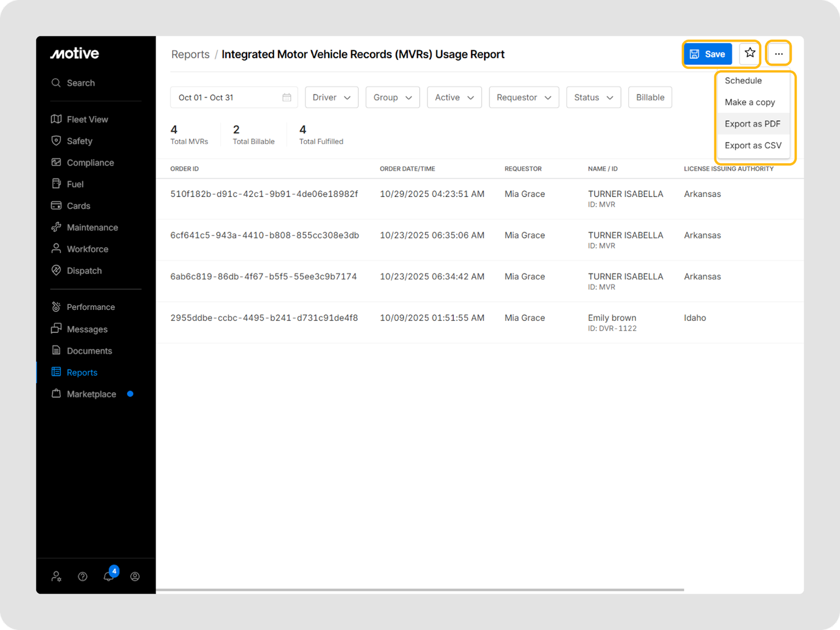
Task: Open the Active filter dropdown
Action: (454, 97)
